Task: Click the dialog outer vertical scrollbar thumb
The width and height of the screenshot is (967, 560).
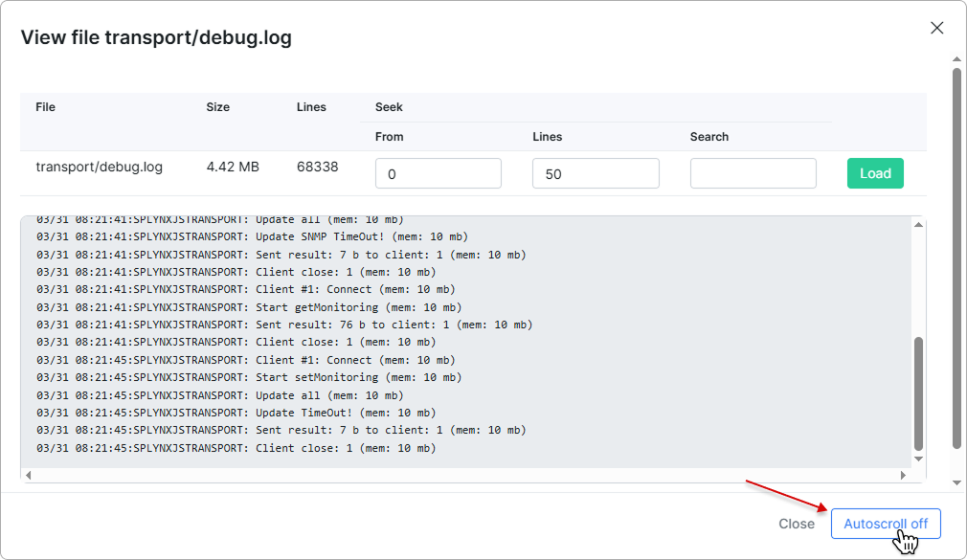Action: [956, 258]
